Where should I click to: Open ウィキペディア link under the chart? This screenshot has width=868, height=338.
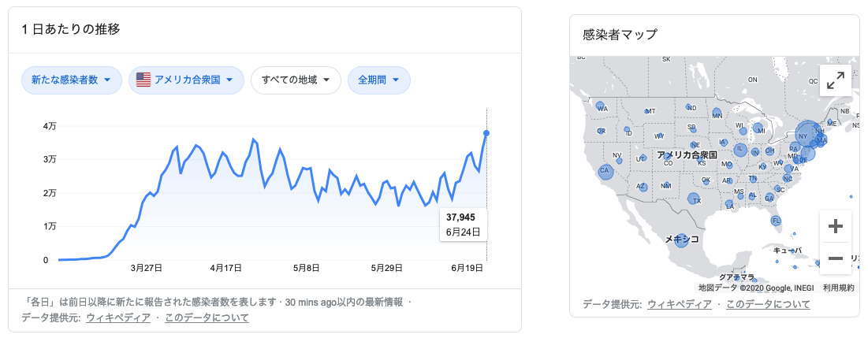pyautogui.click(x=117, y=318)
